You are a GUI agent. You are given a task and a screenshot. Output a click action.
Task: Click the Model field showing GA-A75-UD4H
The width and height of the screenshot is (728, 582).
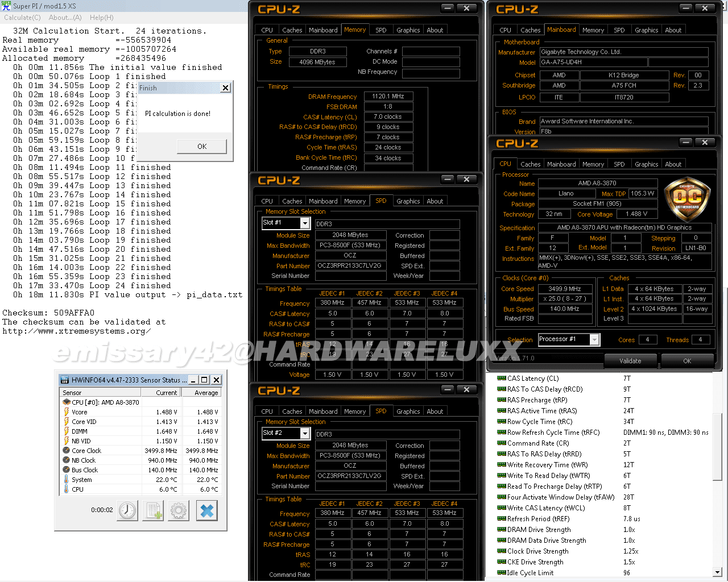coord(593,62)
